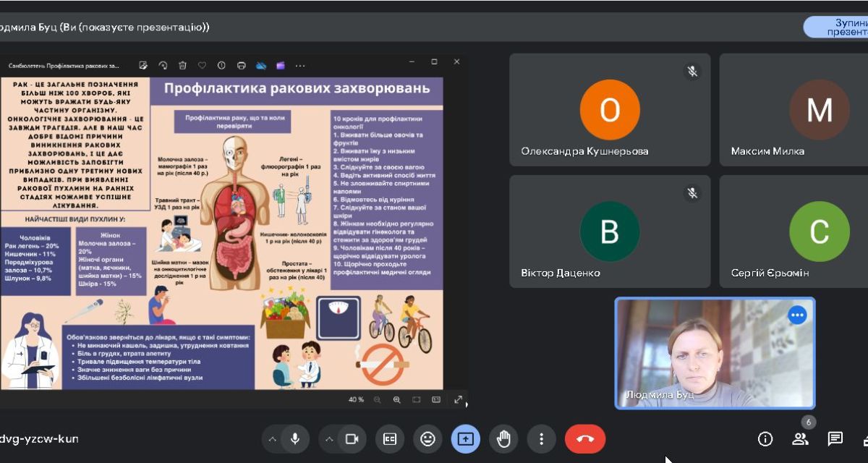Open tile options on Людмила Буц video
This screenshot has height=463, width=868.
(797, 315)
